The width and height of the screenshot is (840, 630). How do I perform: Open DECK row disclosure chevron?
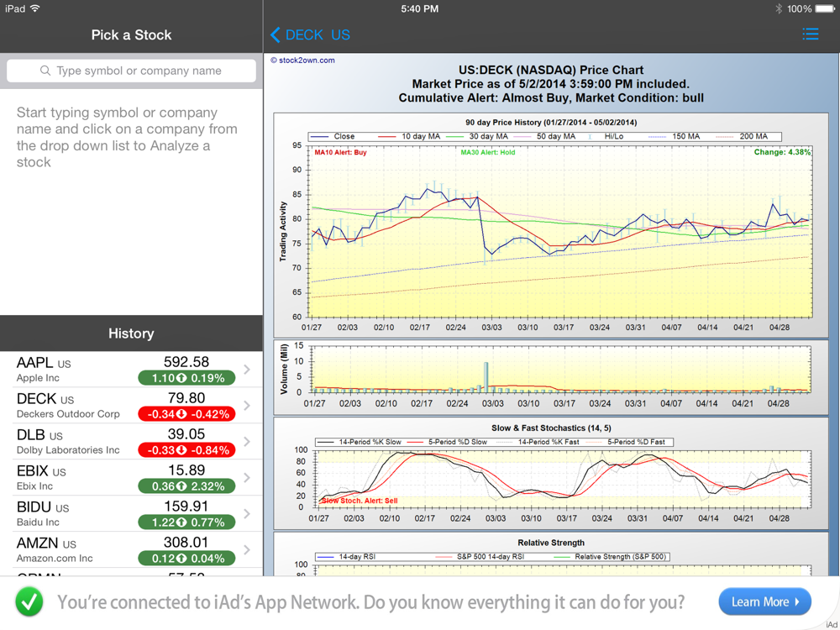(x=247, y=406)
